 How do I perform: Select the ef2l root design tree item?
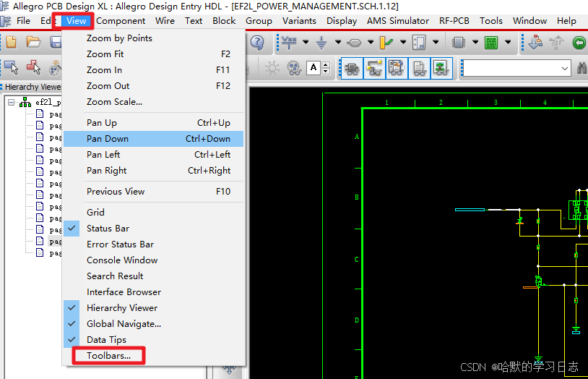coord(48,102)
